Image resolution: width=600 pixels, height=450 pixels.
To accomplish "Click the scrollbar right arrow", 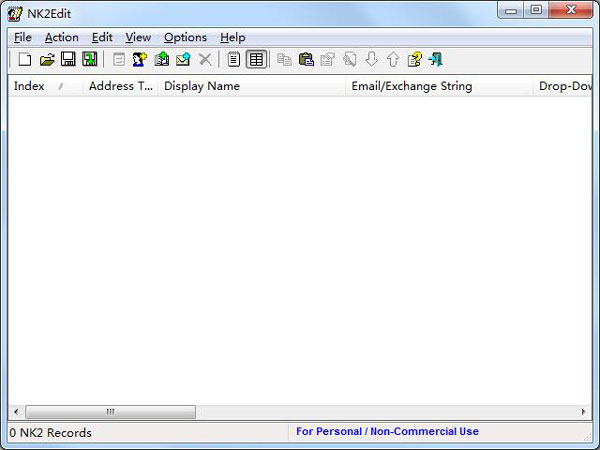I will coord(583,412).
